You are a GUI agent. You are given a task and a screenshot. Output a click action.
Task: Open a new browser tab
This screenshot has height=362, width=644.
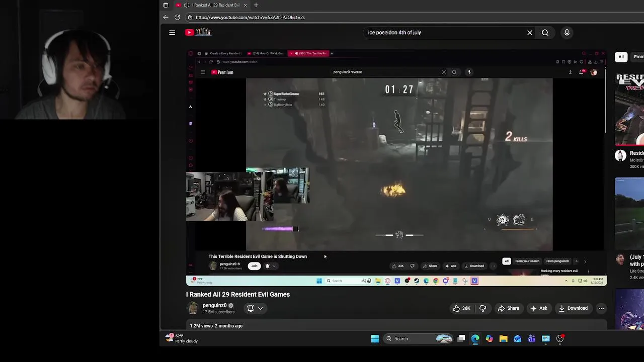(256, 5)
